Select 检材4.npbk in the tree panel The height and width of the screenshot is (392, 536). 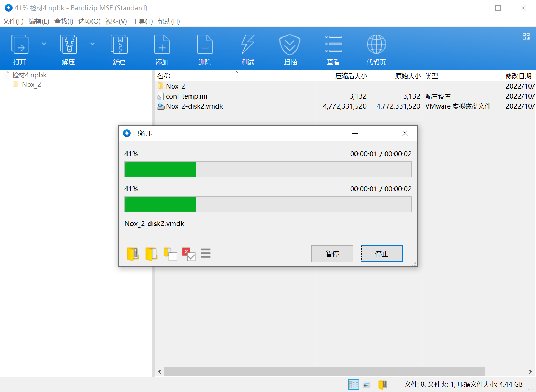click(x=29, y=75)
